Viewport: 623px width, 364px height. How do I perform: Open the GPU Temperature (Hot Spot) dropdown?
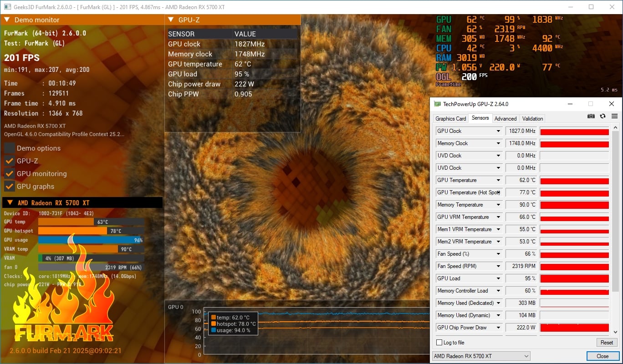(x=498, y=192)
